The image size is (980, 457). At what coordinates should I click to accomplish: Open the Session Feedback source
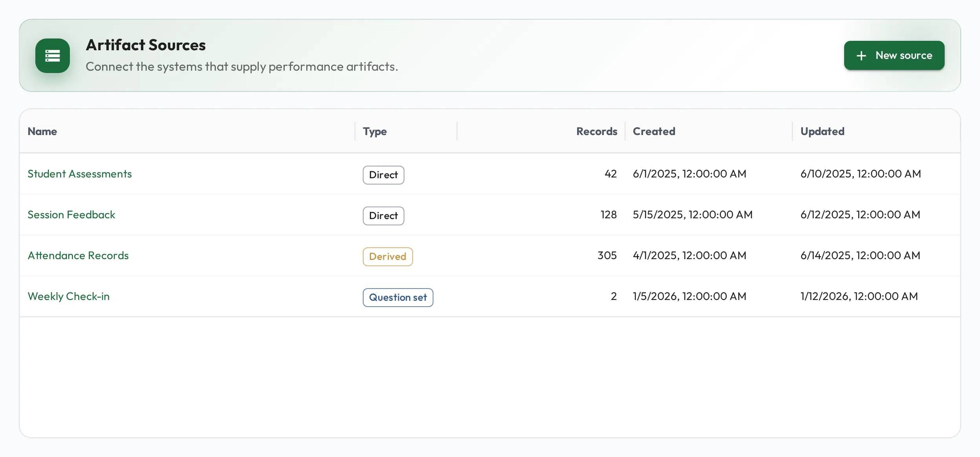point(71,215)
